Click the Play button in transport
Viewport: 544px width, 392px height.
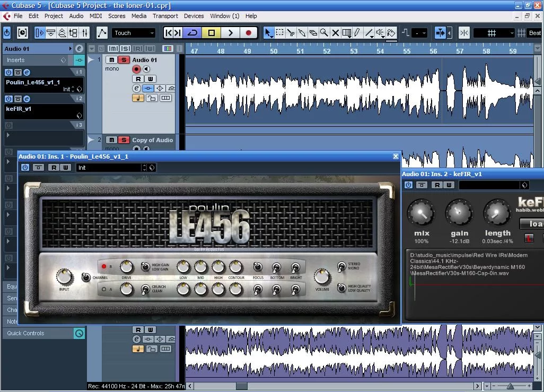coord(230,33)
